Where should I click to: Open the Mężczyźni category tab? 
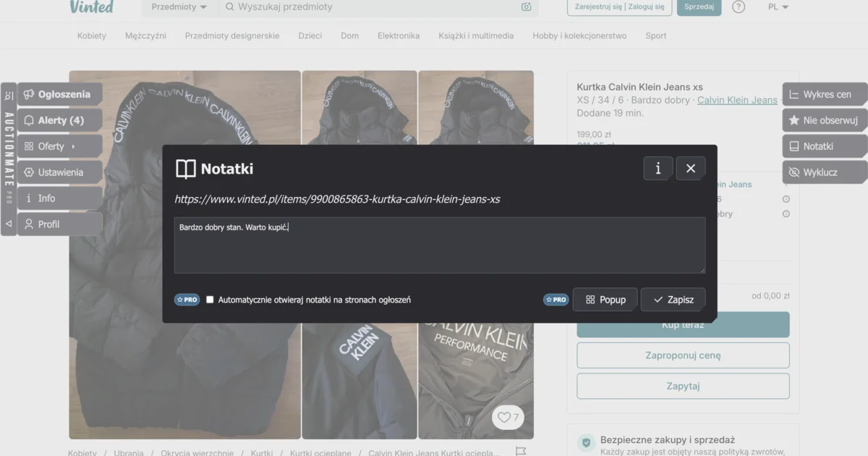145,35
